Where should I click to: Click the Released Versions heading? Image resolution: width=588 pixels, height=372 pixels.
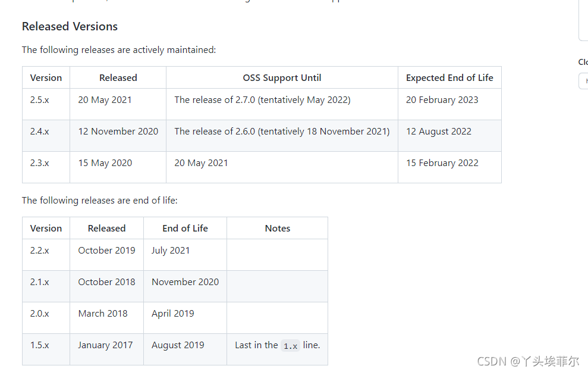(x=70, y=27)
